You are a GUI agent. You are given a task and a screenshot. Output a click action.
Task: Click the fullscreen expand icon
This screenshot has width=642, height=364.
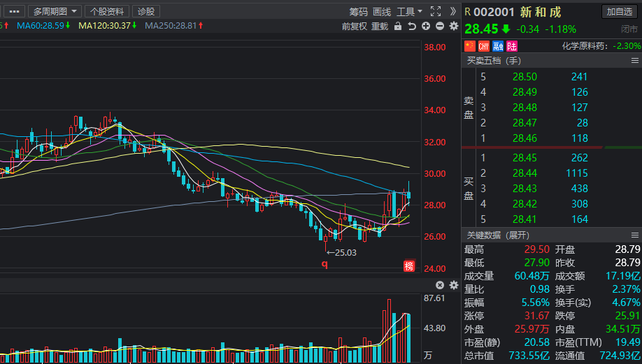(x=436, y=11)
